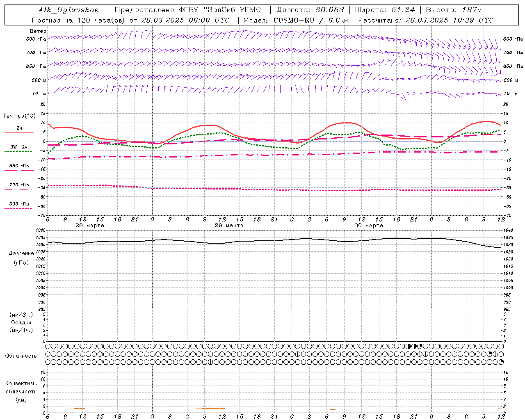Click the filled circle in lowest cloudiness row
The image size is (525, 420).
tap(501, 362)
